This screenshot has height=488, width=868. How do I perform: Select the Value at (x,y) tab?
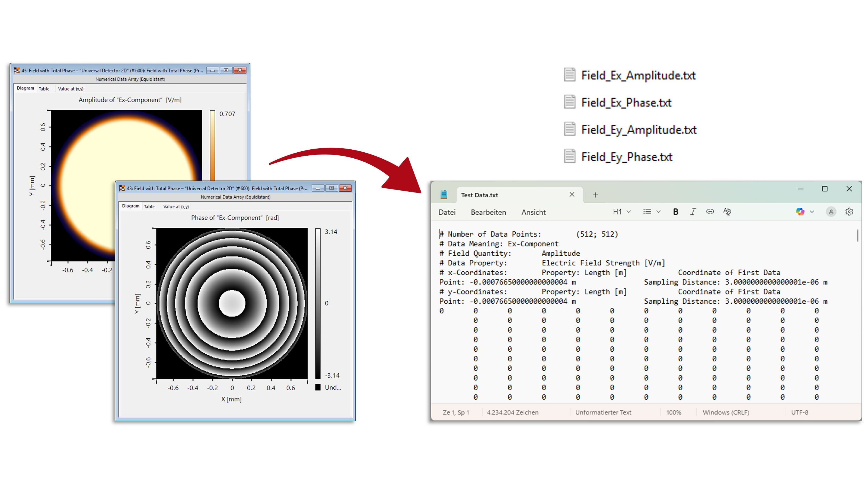[x=176, y=206]
